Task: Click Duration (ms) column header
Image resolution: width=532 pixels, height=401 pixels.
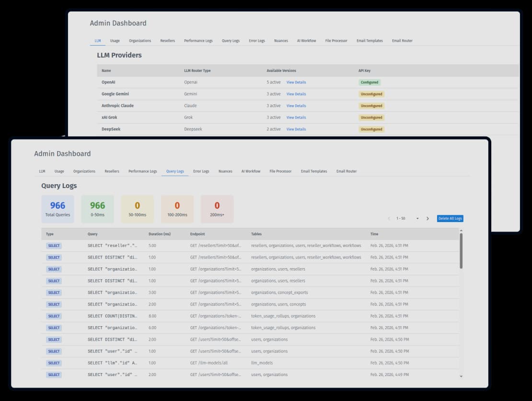Action: point(160,234)
